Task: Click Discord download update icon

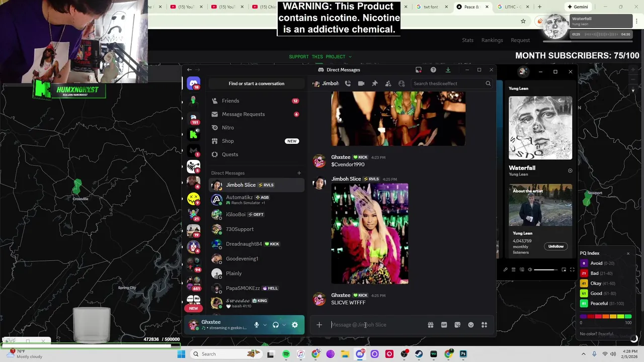Action: [x=448, y=70]
